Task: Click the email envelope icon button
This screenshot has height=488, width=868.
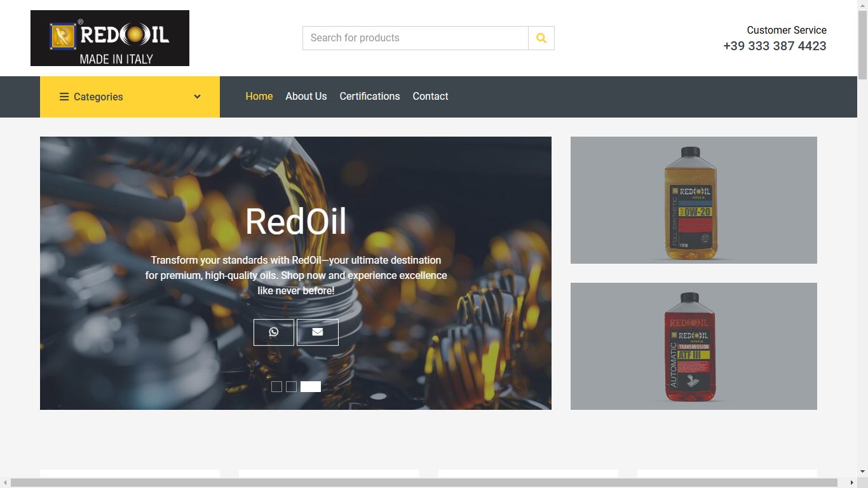Action: pos(318,332)
